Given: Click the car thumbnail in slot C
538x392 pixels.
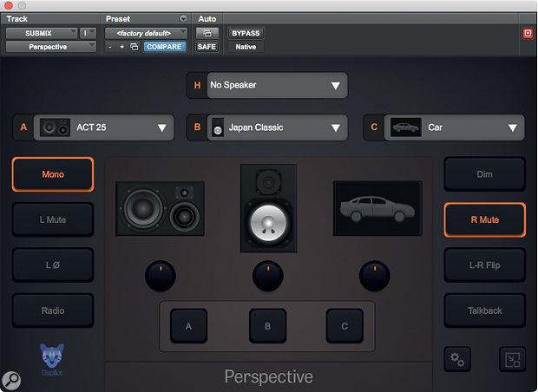Looking at the screenshot, I should point(406,127).
